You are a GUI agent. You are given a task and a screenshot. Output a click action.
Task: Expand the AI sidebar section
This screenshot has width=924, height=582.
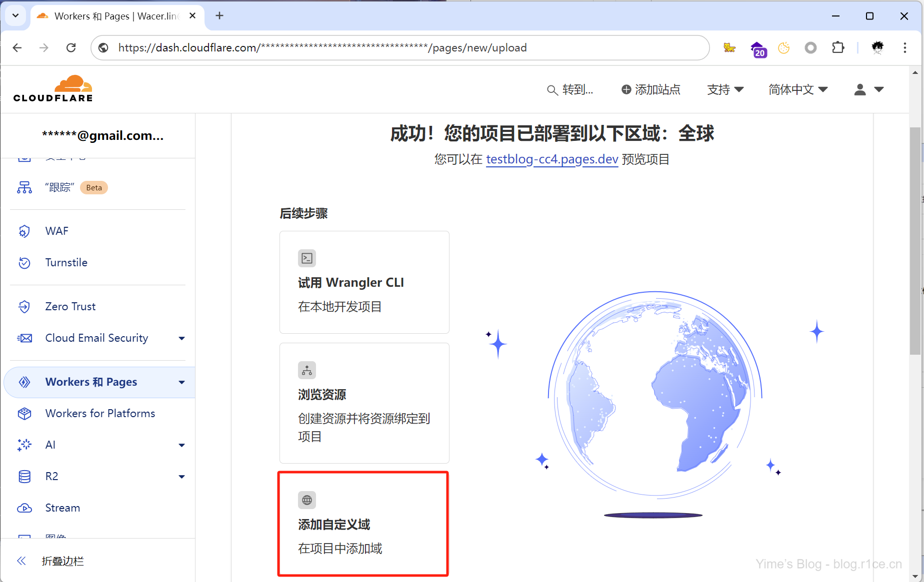[181, 445]
